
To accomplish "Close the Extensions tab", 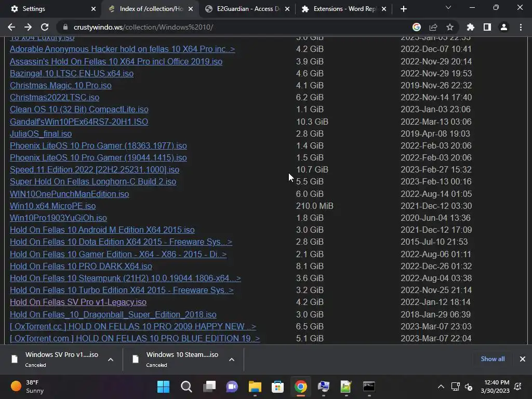I will coord(384,9).
